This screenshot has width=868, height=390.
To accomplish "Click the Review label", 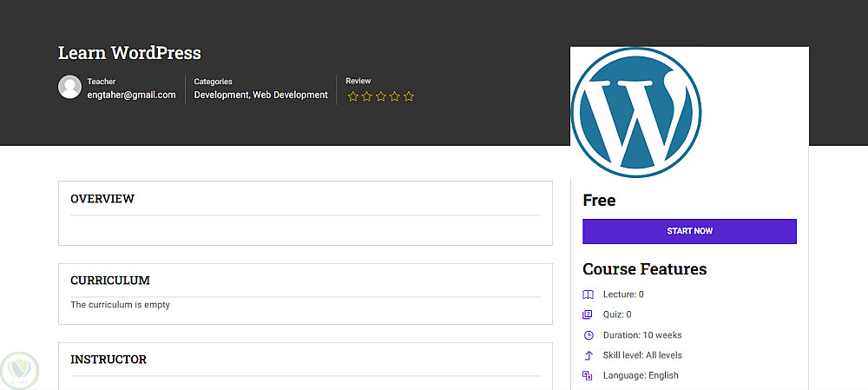I will [358, 81].
